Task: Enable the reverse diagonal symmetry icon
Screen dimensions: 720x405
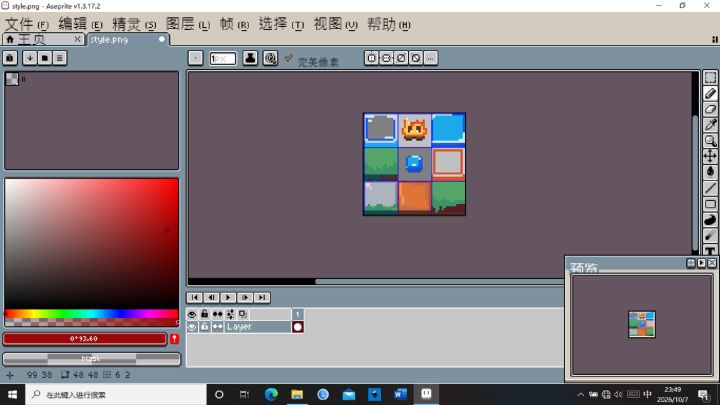Action: coord(416,58)
